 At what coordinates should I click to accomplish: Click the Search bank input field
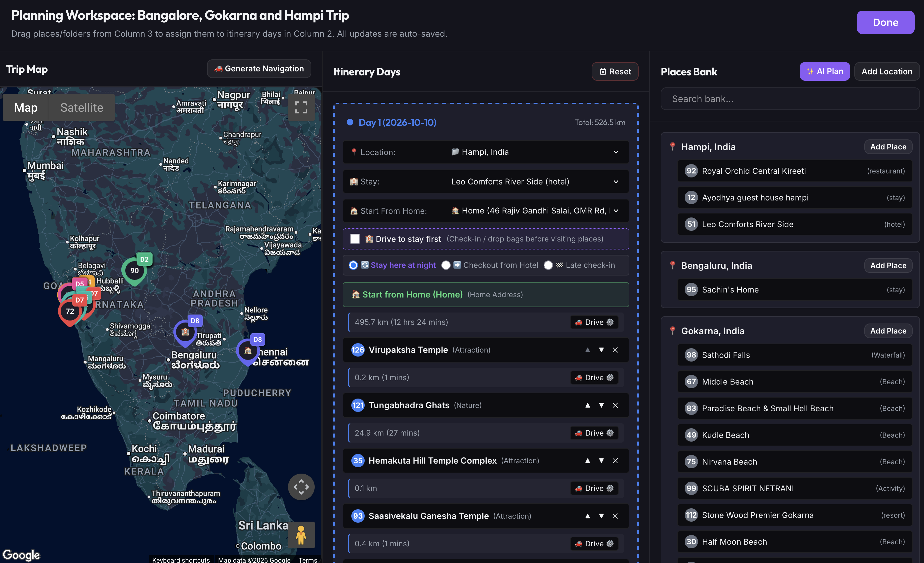tap(790, 99)
